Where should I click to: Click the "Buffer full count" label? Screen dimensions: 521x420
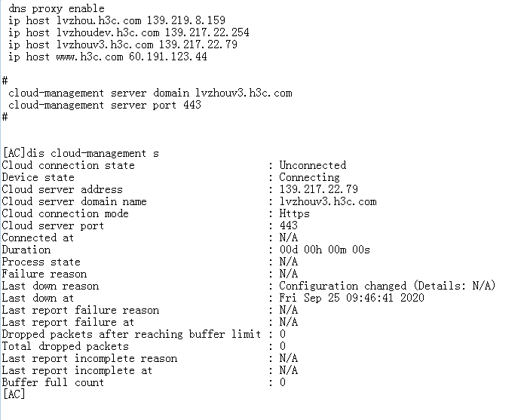53,382
